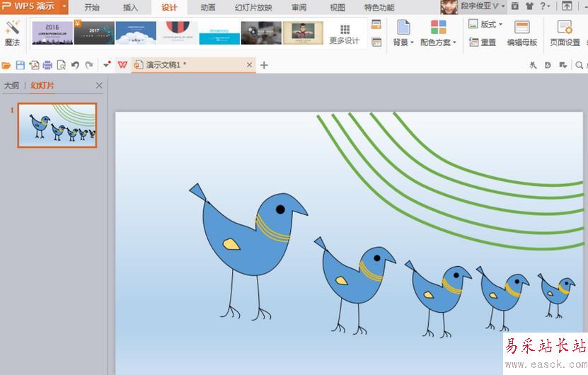Click the pin icon in right toolbar
588x375 pixels.
tap(533, 65)
